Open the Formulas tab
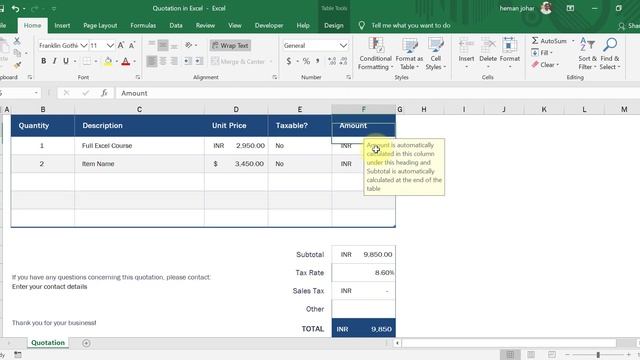 (143, 25)
